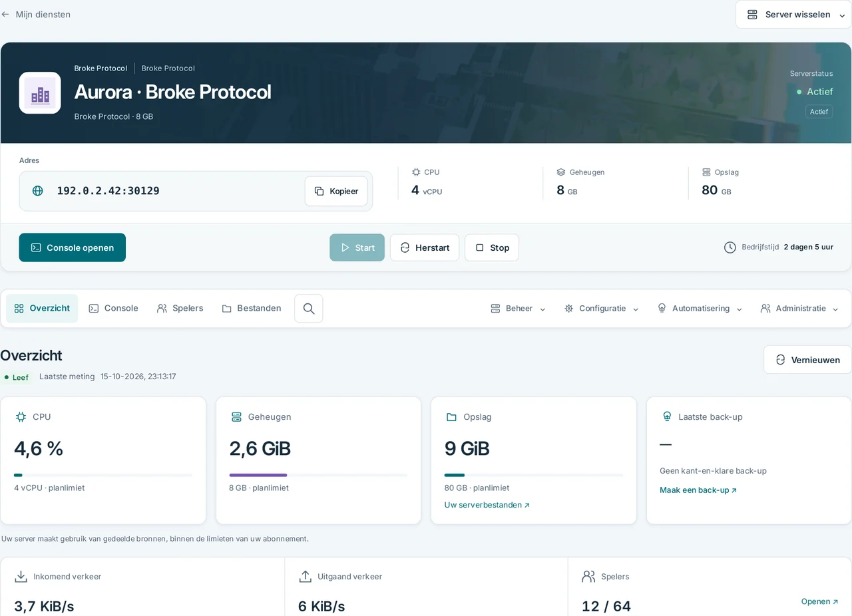This screenshot has height=616, width=852.
Task: Open the Bestanden tab
Action: (x=252, y=309)
